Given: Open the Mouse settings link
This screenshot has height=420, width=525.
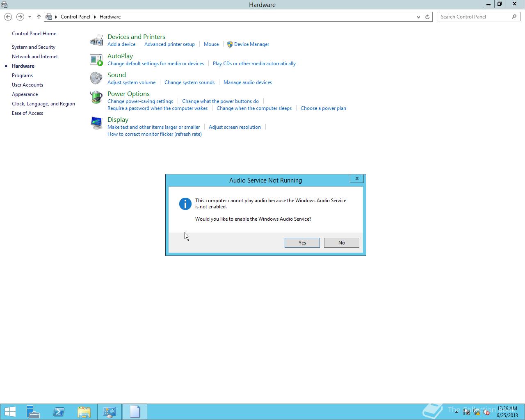Looking at the screenshot, I should click(x=211, y=44).
